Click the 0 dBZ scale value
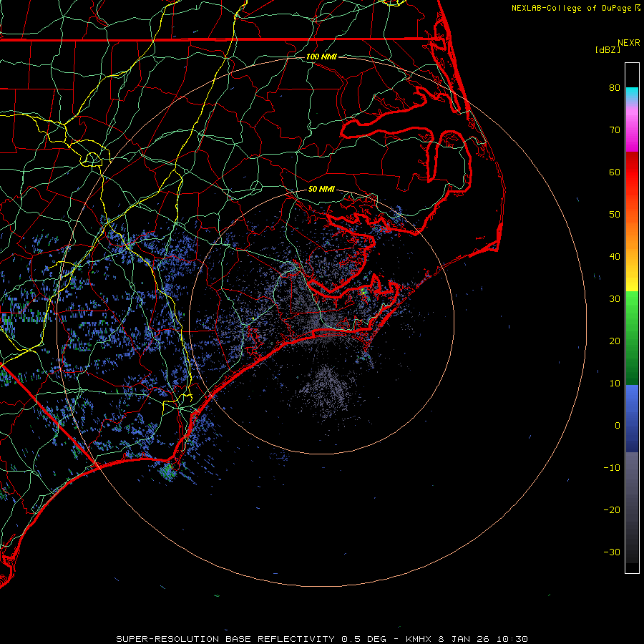Viewport: 644px width, 644px height. 618,426
